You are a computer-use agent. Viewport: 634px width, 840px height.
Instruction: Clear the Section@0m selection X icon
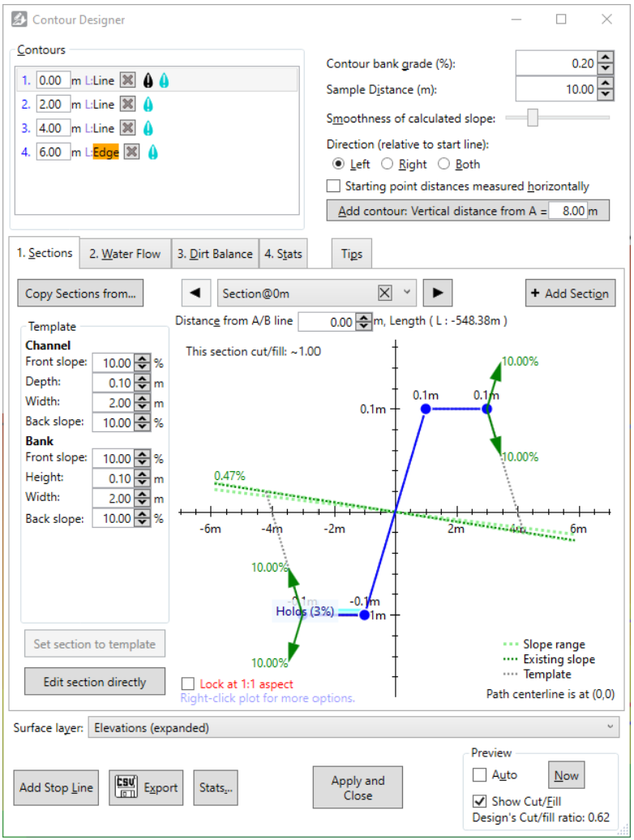pos(385,293)
